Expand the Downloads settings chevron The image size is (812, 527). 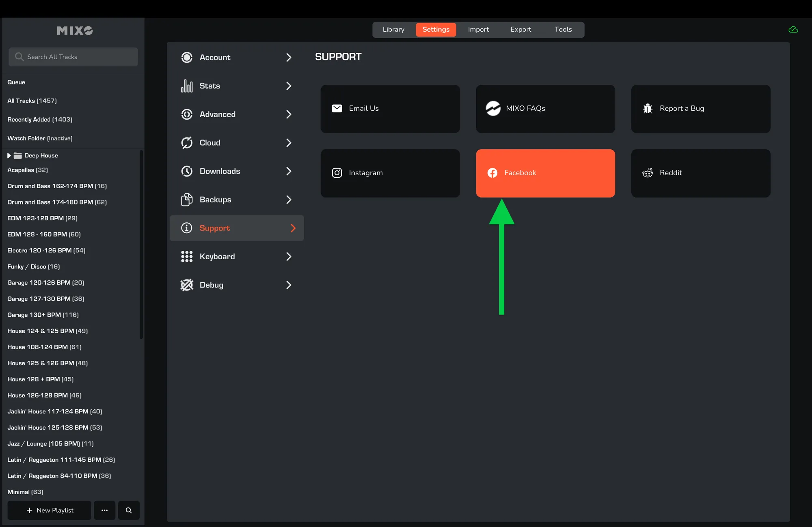[x=289, y=171]
